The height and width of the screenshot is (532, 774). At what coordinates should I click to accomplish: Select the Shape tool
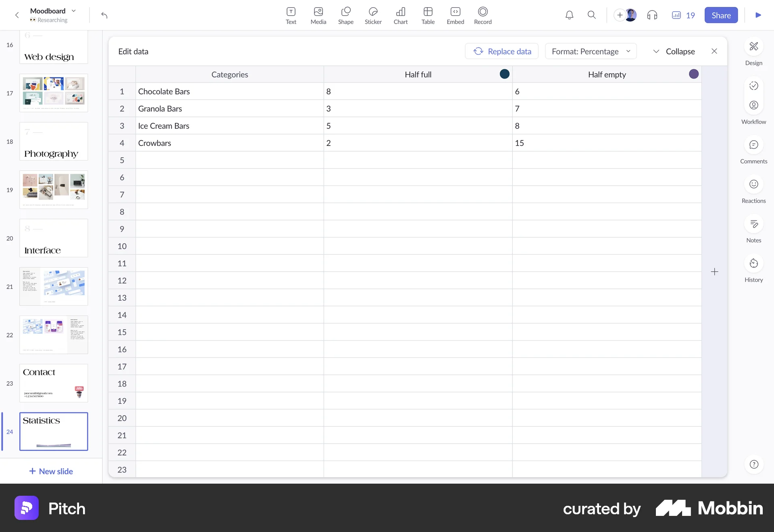(345, 15)
